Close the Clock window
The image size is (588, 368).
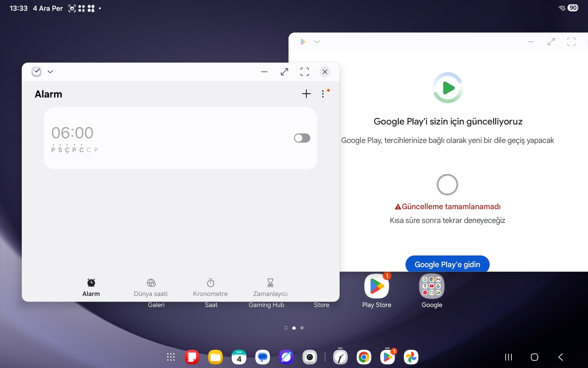click(325, 72)
